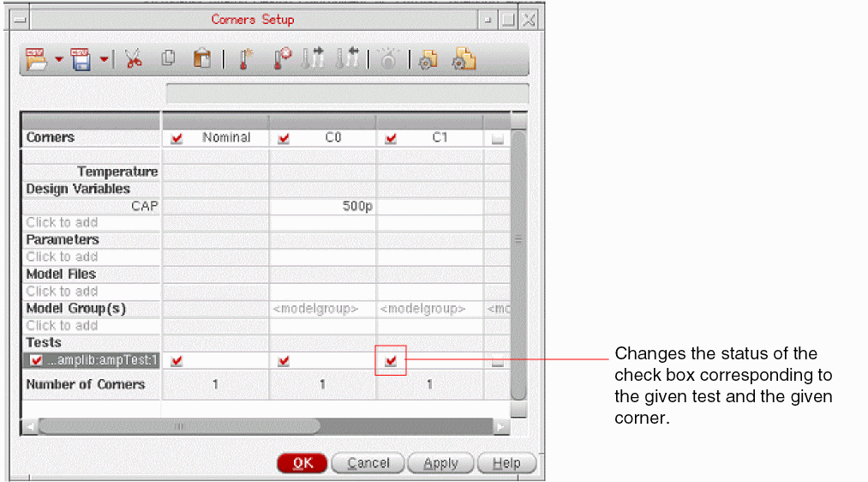Viewport: 868px width, 482px height.
Task: Click the Parameters heading
Action: pos(63,240)
